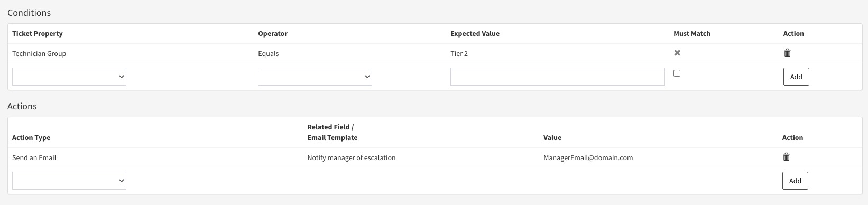Delete the Send an Email action via its trash icon
This screenshot has height=205, width=868.
click(786, 156)
